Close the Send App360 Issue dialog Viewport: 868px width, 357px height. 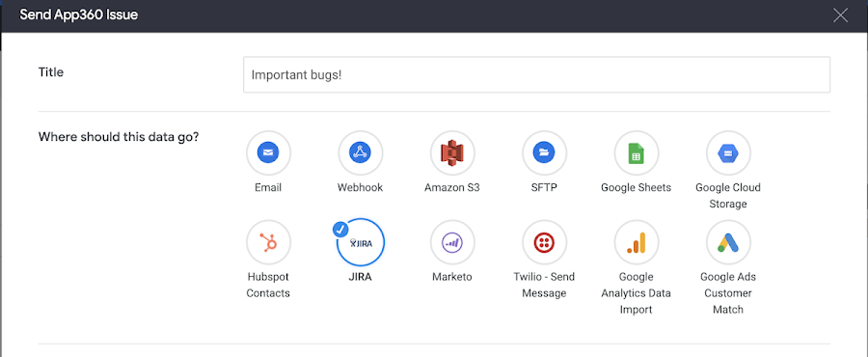pyautogui.click(x=840, y=14)
